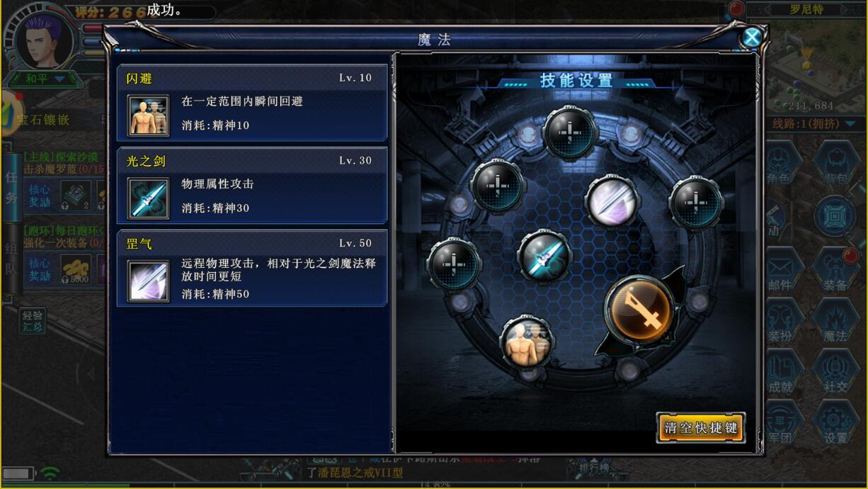Switch to the 组队 side tab
This screenshot has height=489, width=868.
point(11,259)
